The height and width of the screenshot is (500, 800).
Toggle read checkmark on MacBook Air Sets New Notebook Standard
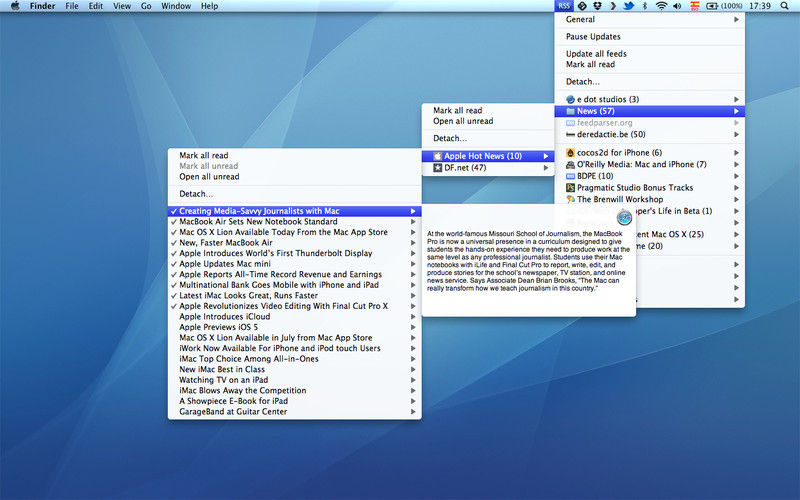click(174, 221)
